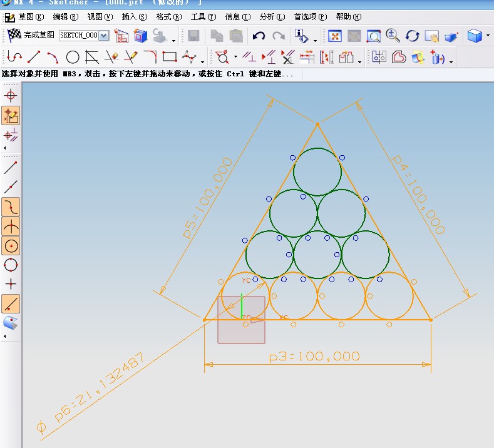Viewport: 494px width, 448px height.
Task: Select the Fillet tool
Action: (x=150, y=57)
